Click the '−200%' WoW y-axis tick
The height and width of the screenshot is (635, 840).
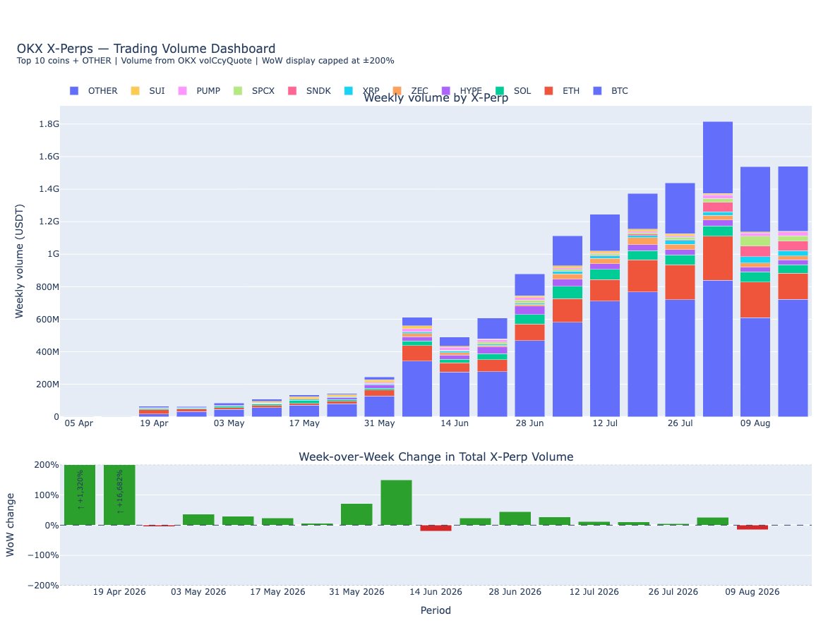pyautogui.click(x=43, y=586)
